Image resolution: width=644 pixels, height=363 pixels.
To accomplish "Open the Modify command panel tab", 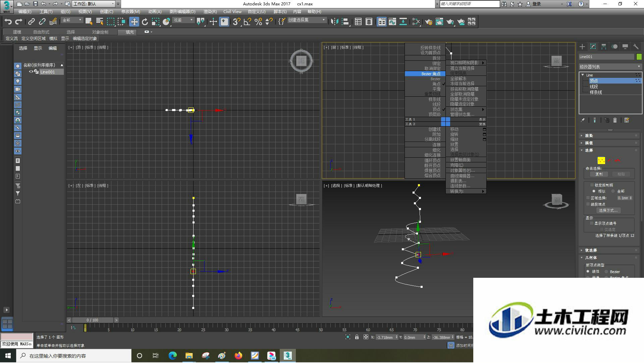I will [593, 47].
